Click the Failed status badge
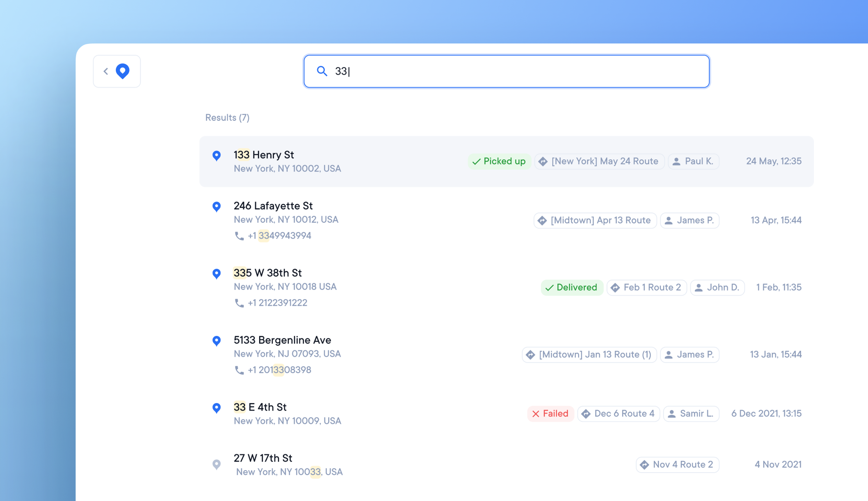The image size is (868, 501). coord(550,413)
